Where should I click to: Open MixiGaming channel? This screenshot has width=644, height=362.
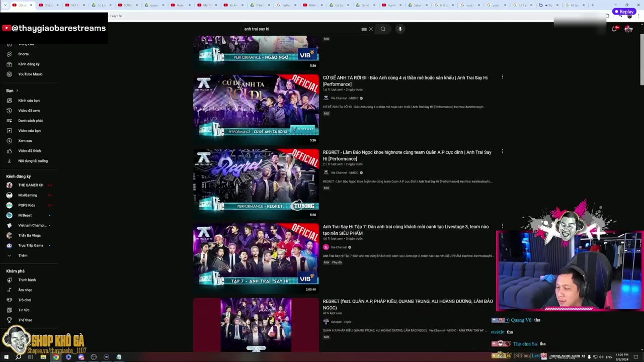click(28, 195)
